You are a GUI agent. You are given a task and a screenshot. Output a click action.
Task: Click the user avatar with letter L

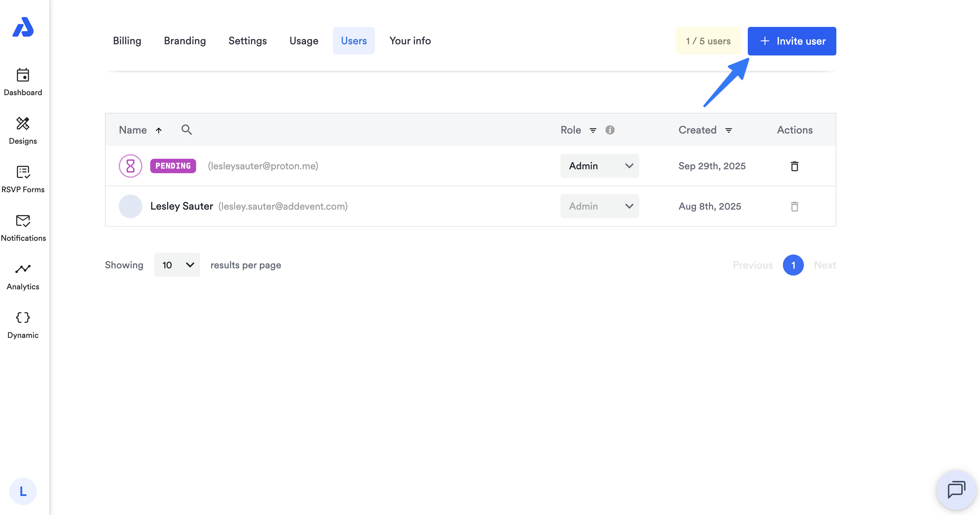tap(23, 491)
